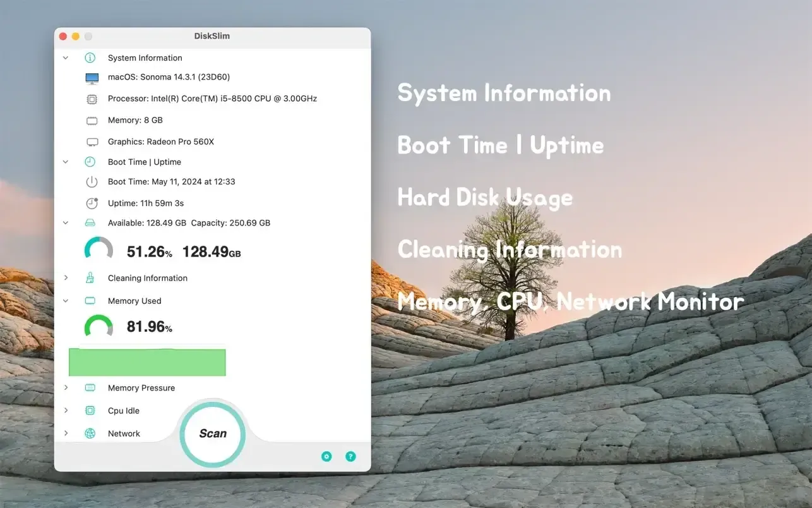Click the Network globe icon
The width and height of the screenshot is (812, 508).
(90, 433)
